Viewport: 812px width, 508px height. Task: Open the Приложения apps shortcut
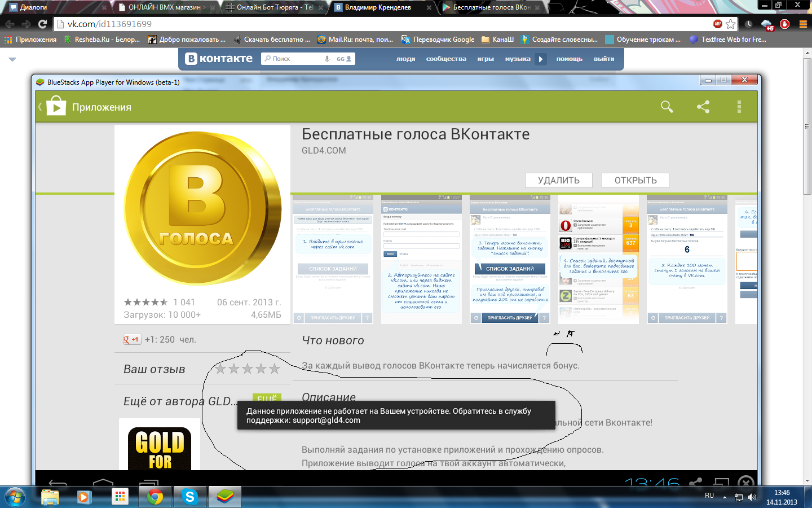[30, 40]
